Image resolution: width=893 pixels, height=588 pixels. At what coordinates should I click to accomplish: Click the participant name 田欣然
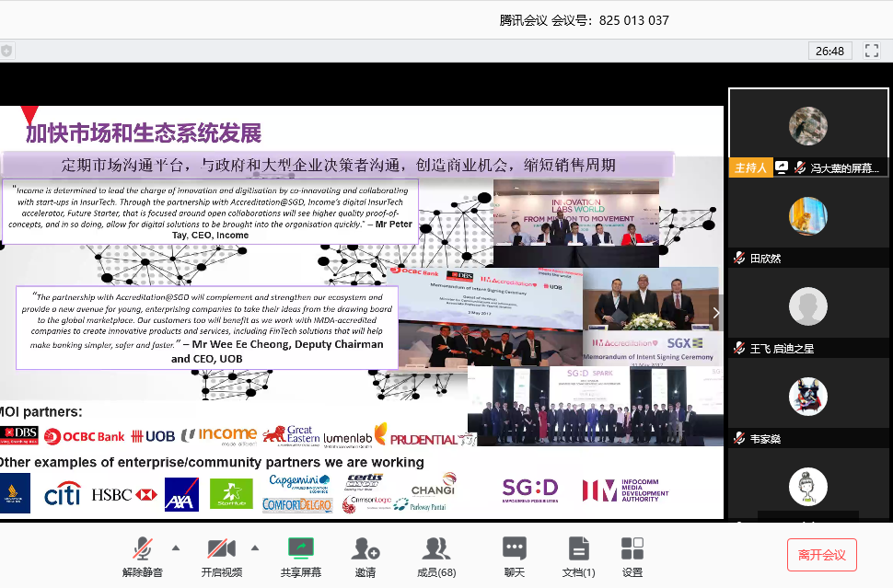coord(765,259)
